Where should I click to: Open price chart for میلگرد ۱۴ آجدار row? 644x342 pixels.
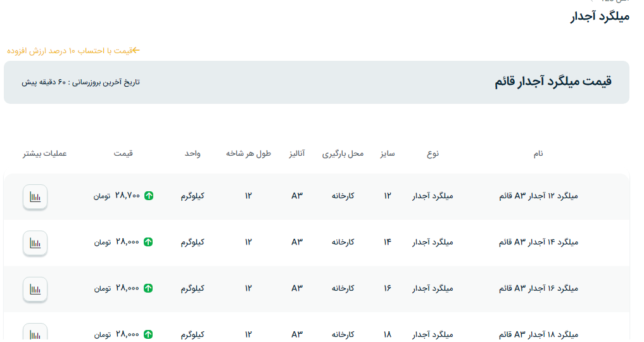tap(35, 243)
